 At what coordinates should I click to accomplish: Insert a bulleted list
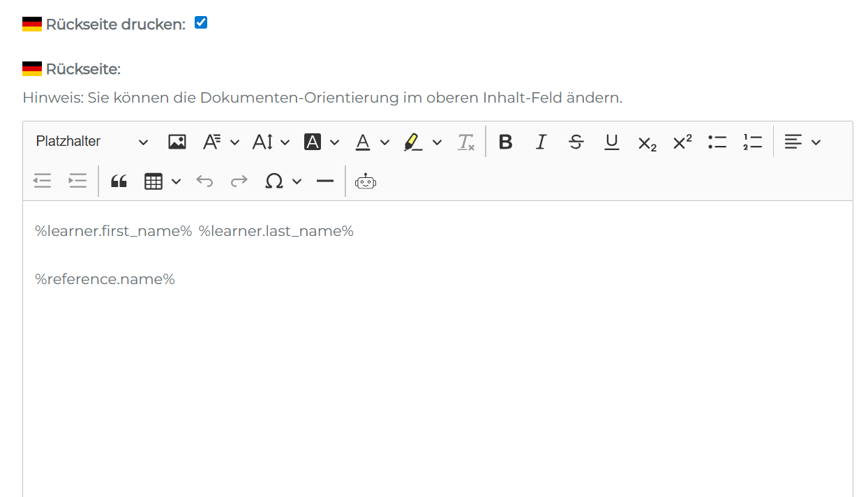point(717,142)
